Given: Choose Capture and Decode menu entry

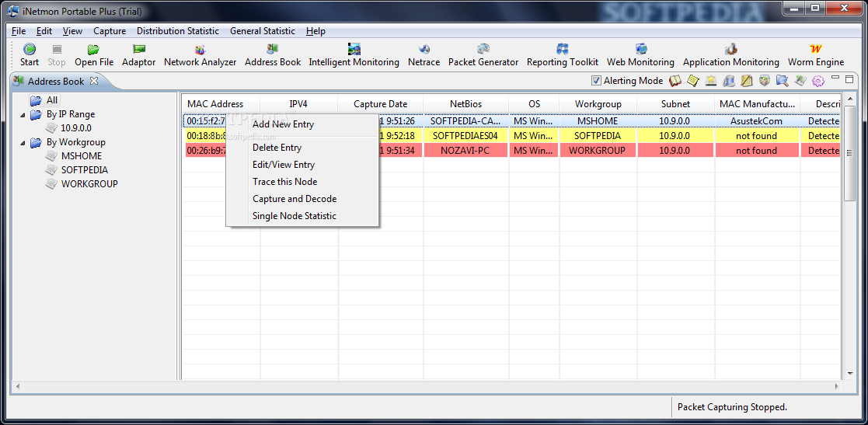Looking at the screenshot, I should pos(302,199).
